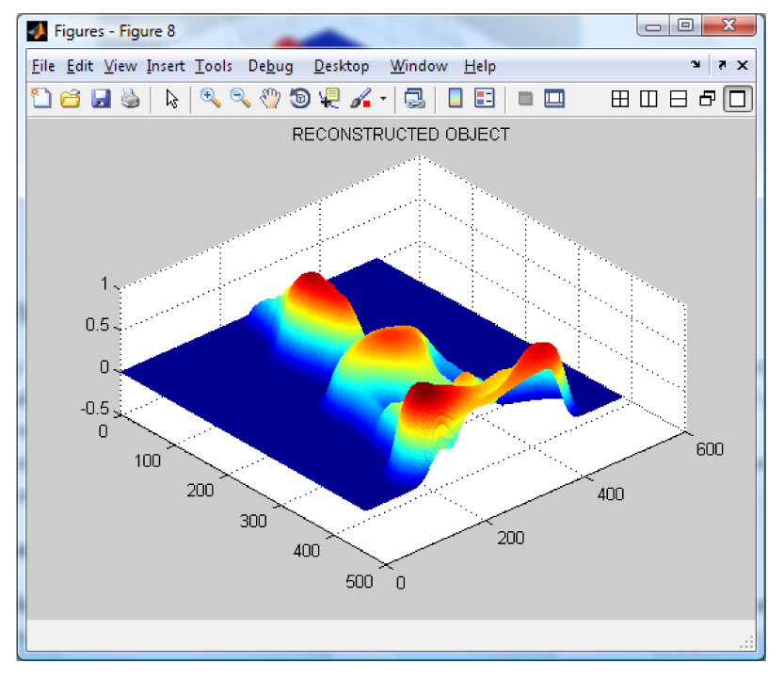Insert a legend using Legend icon

(485, 98)
